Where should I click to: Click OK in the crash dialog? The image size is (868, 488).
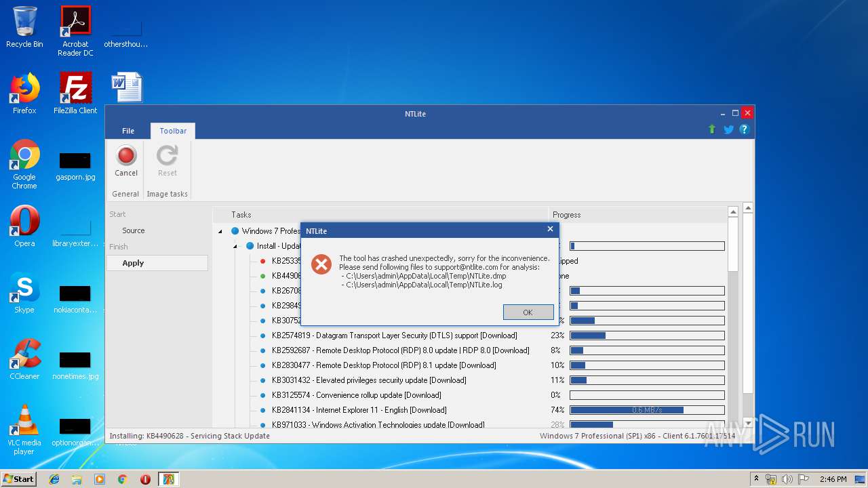pos(528,312)
